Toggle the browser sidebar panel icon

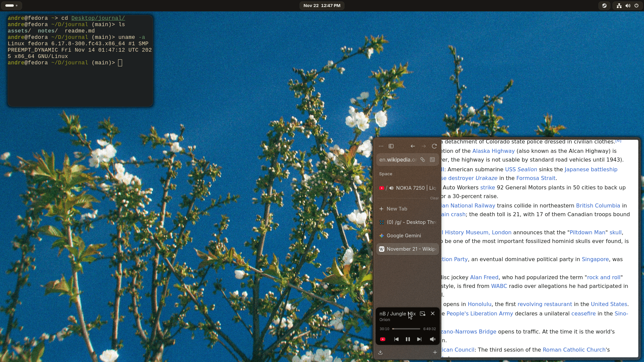[391, 146]
